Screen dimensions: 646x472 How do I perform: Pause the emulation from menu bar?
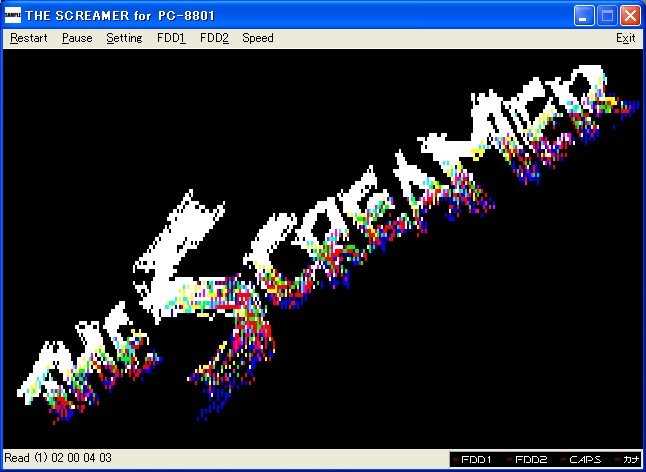click(76, 38)
